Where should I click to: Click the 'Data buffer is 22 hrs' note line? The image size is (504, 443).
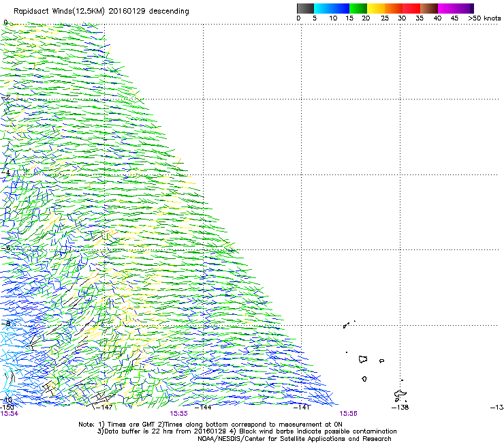click(x=247, y=431)
